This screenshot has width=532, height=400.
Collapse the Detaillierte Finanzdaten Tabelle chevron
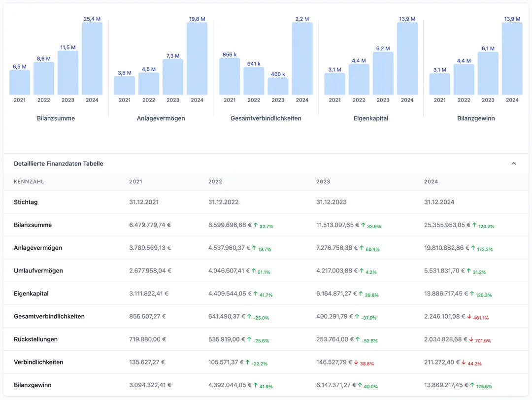[513, 164]
